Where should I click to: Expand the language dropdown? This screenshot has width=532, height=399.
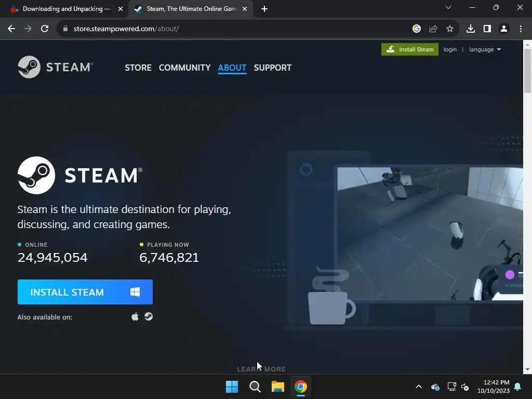[485, 49]
